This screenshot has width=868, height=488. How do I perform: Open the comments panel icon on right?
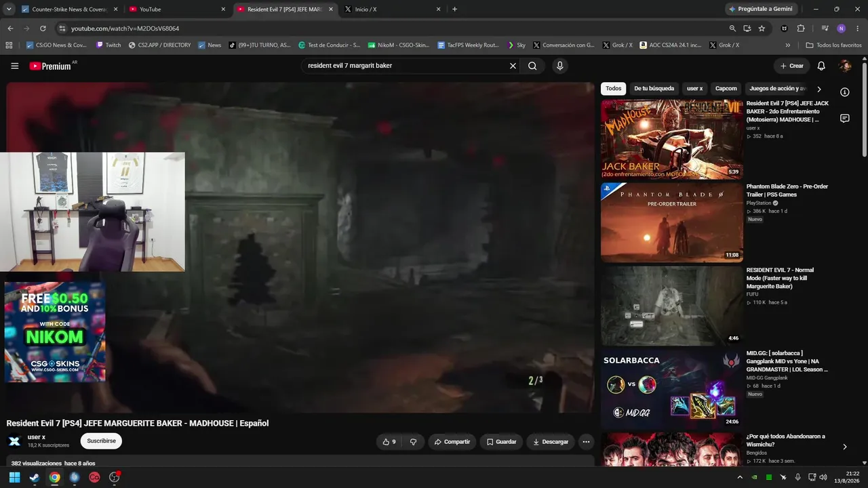pyautogui.click(x=845, y=118)
